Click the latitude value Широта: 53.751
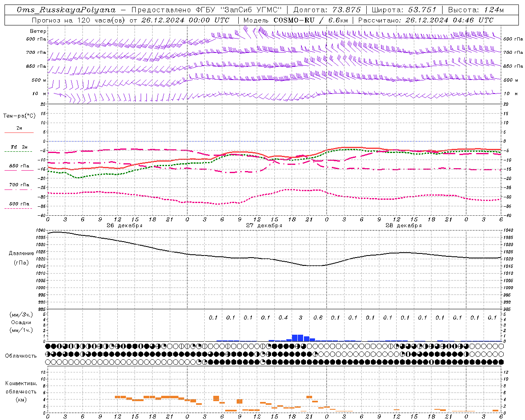The image size is (525, 420). [404, 10]
